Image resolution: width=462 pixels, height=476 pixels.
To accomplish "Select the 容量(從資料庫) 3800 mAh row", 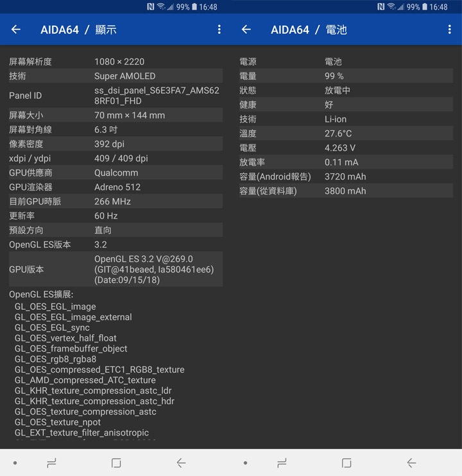I will pos(346,191).
